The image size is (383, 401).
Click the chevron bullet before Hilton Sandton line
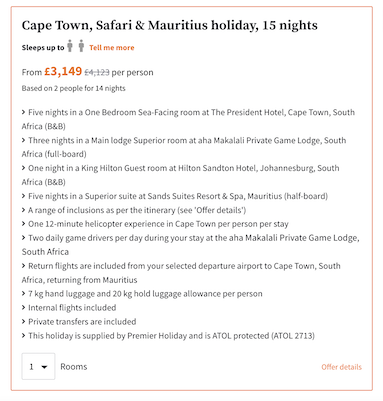pyautogui.click(x=24, y=168)
